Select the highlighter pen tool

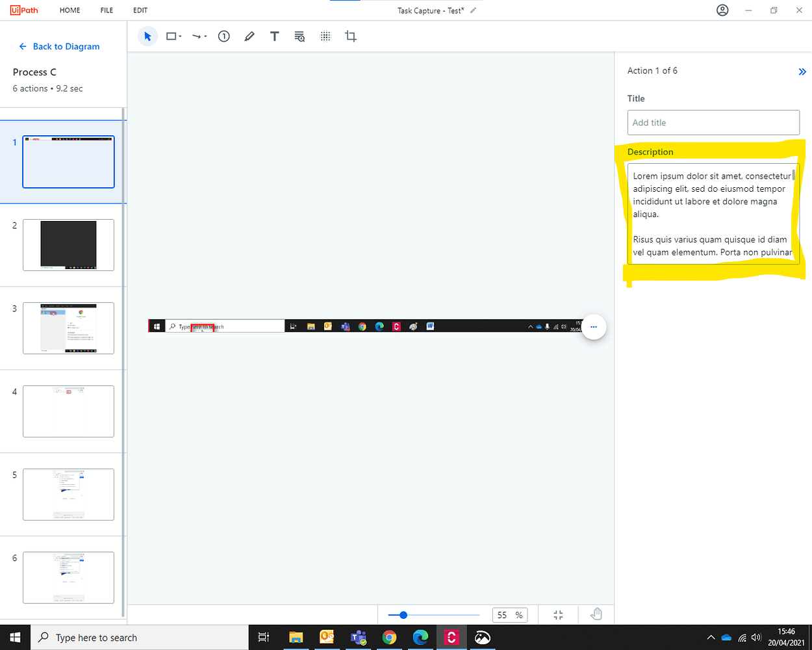(x=249, y=36)
